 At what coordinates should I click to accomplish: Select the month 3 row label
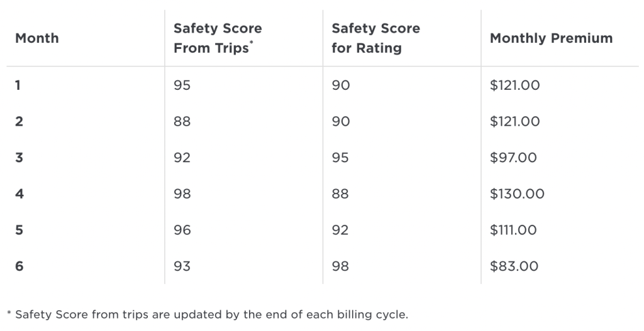tap(19, 158)
